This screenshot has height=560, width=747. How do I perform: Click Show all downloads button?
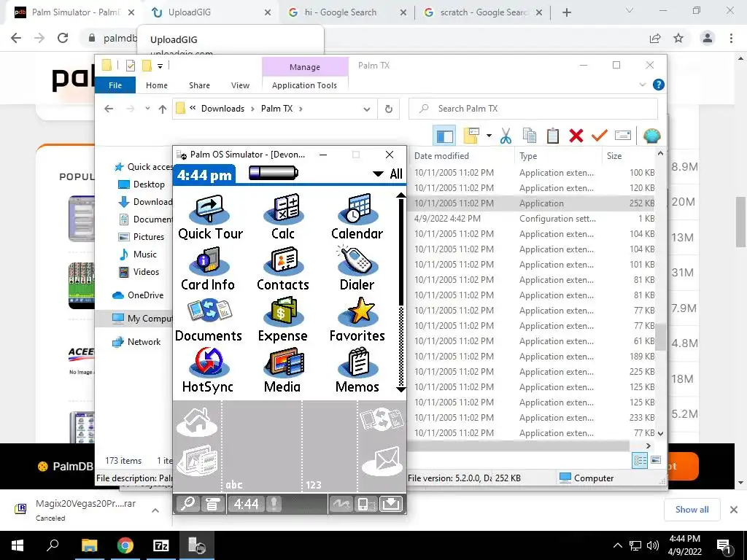[692, 510]
